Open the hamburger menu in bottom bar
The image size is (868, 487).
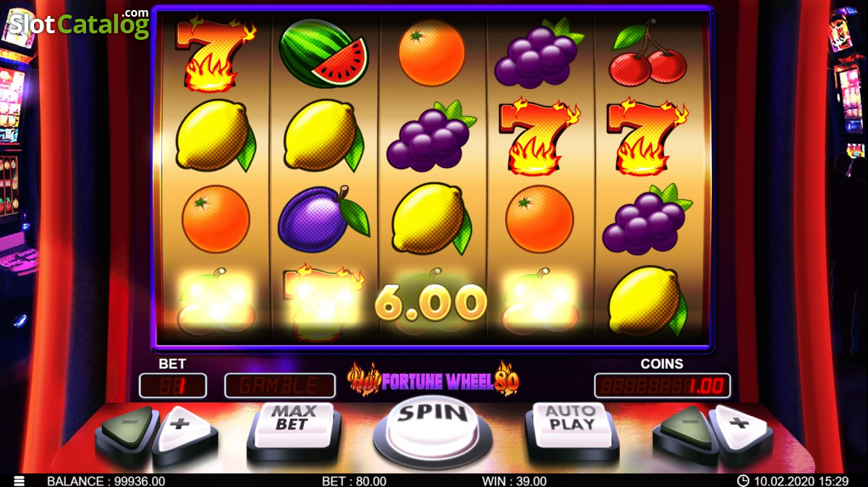(x=20, y=480)
